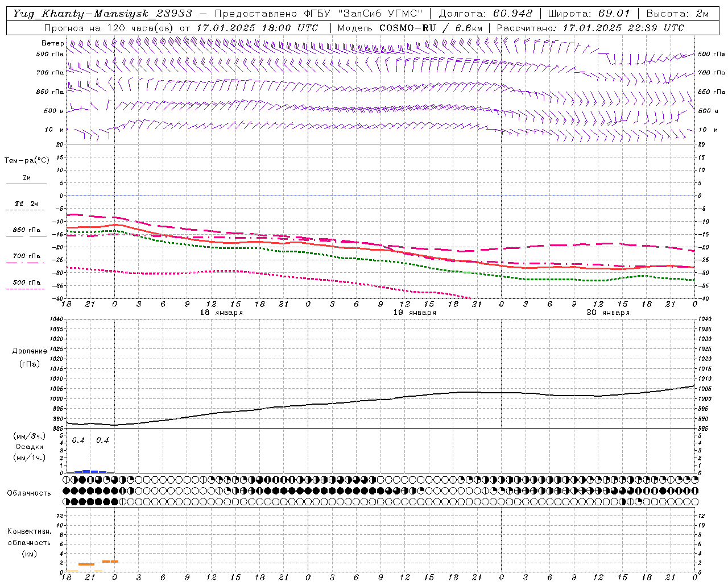The width and height of the screenshot is (728, 582).
Task: Select the Рассчитано: 17.01.2025 22:39 UTC timestamp
Action: pyautogui.click(x=590, y=28)
